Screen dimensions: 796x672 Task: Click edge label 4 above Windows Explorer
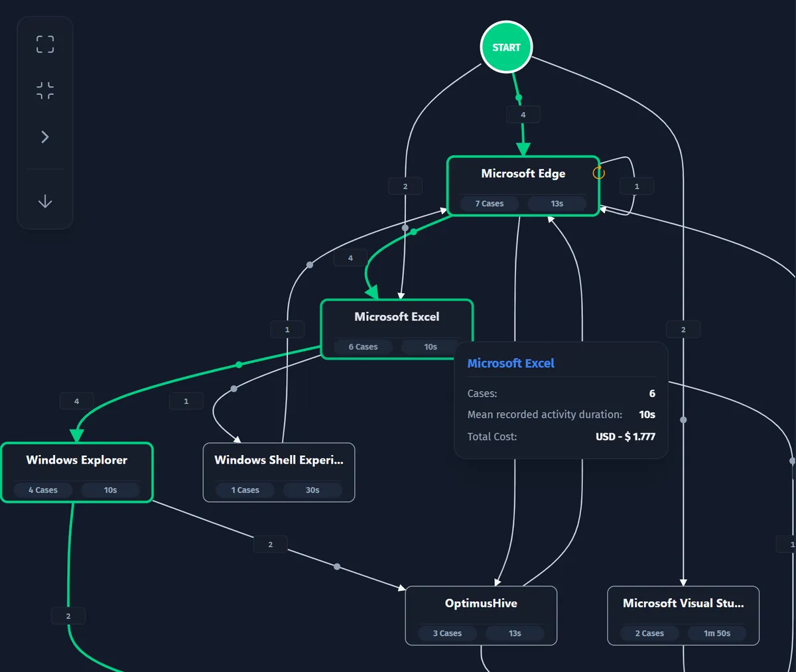(x=76, y=401)
